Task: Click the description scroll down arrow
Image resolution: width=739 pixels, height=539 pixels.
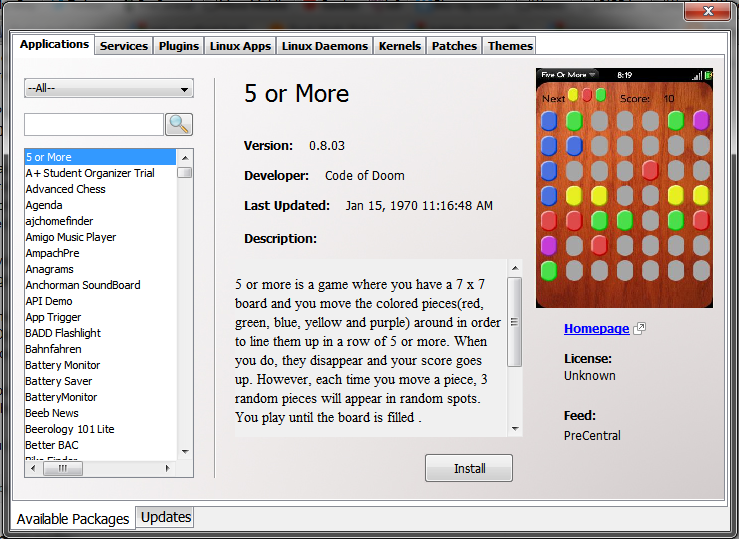Action: click(515, 429)
